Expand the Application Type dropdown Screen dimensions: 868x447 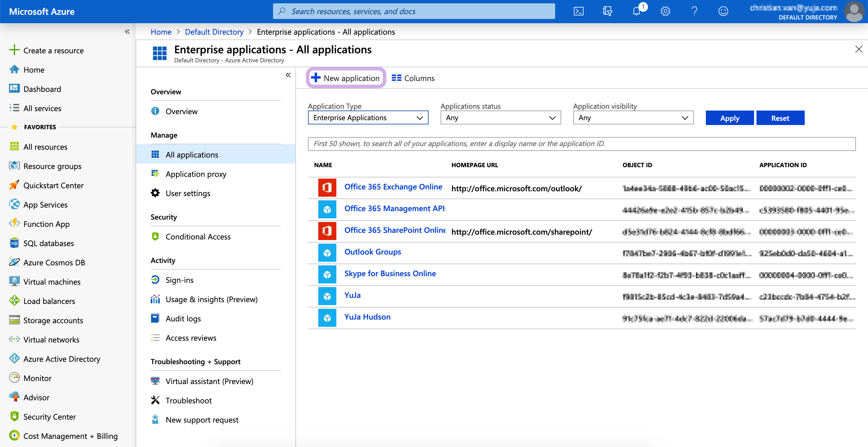tap(368, 118)
